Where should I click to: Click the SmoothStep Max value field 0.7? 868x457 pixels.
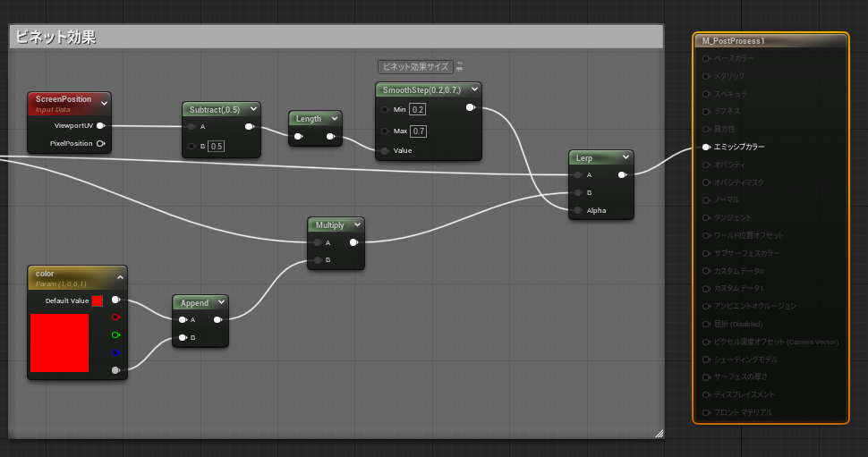pos(419,131)
